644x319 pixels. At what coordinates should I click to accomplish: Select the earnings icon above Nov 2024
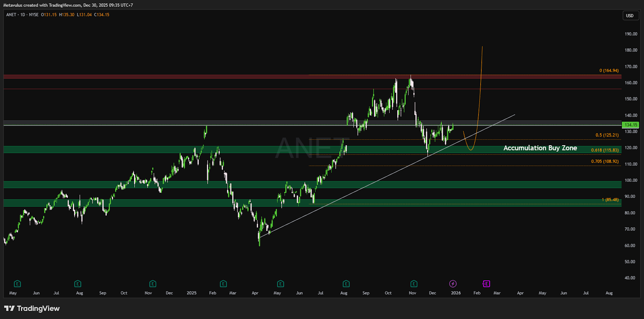click(153, 284)
